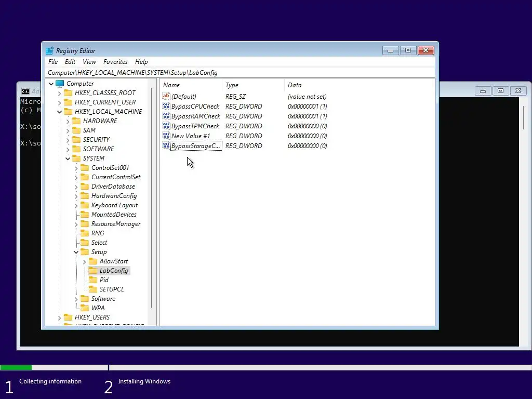The image size is (532, 399).
Task: Click the SETUPCL folder icon
Action: click(93, 289)
